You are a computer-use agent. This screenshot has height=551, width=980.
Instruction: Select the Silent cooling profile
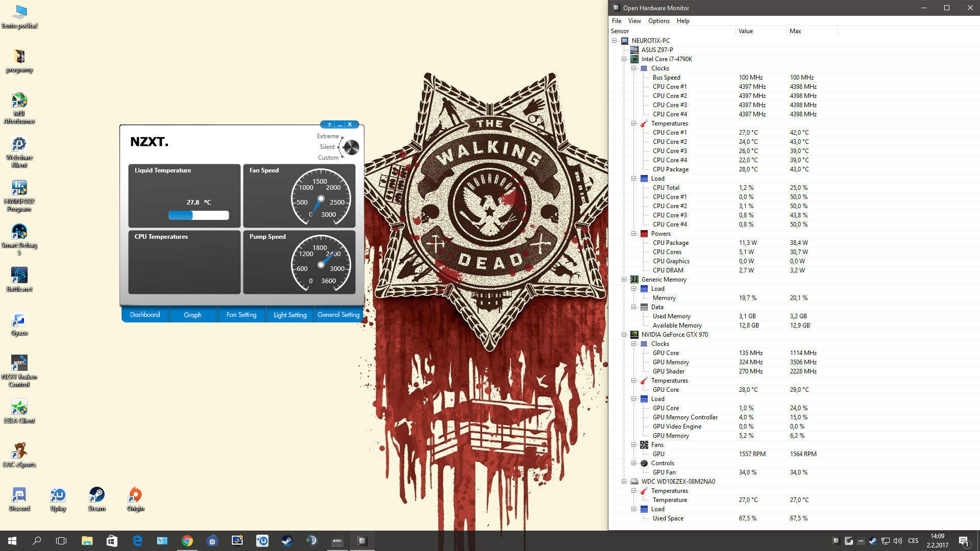327,147
